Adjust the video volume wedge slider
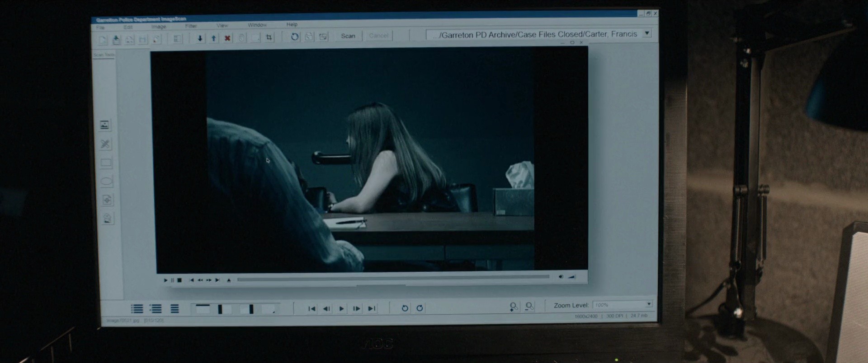The width and height of the screenshot is (868, 363). pos(572,277)
